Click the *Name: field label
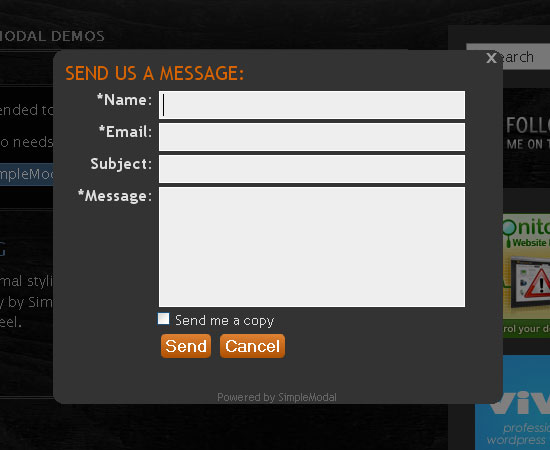The image size is (550, 450). point(125,100)
